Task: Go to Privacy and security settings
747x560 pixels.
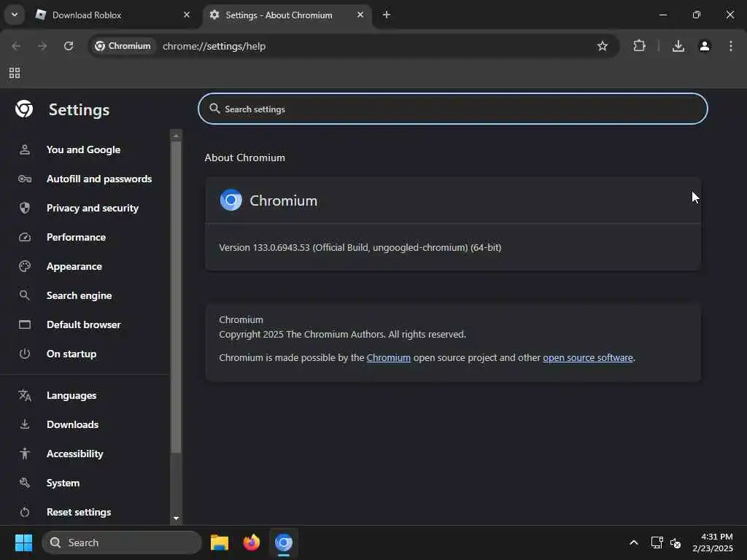Action: pos(93,208)
